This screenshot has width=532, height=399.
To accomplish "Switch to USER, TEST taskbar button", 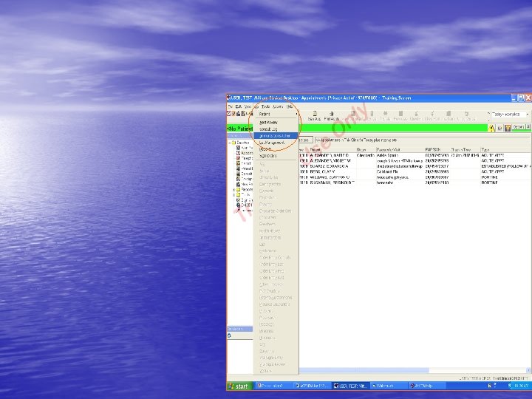I will 350,386.
